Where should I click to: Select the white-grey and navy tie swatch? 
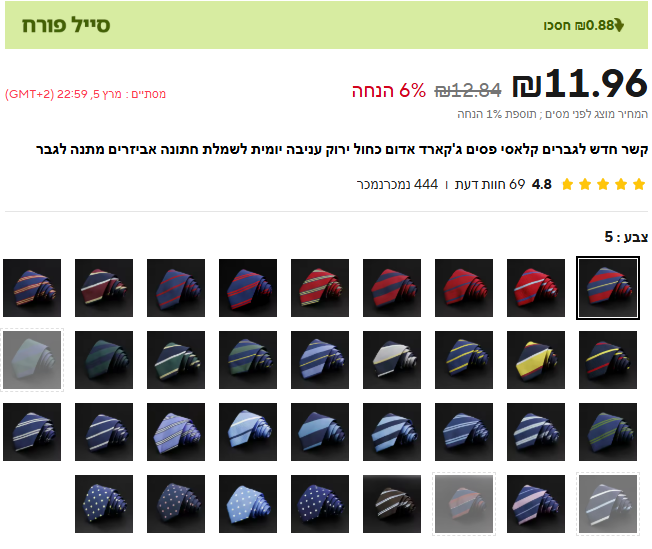[392, 360]
